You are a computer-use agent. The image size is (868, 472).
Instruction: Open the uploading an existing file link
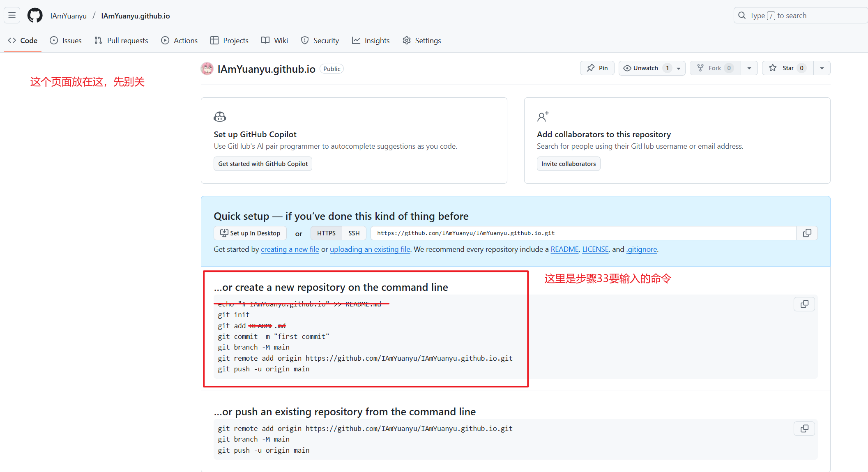click(x=370, y=249)
